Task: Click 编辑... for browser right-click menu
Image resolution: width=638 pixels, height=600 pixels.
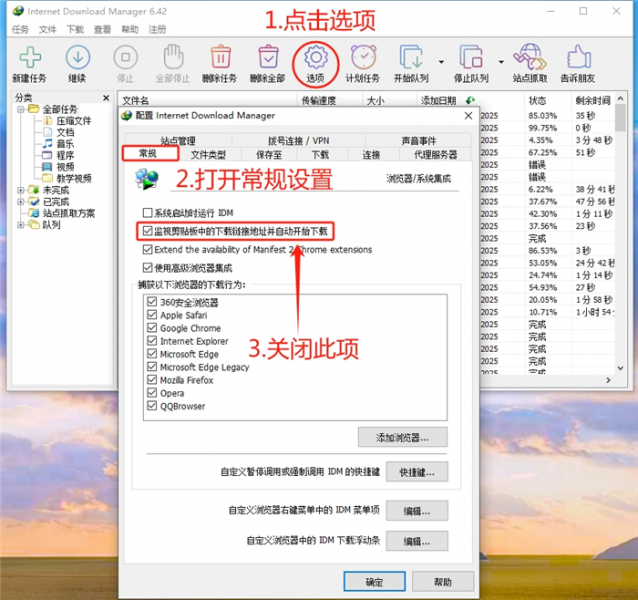Action: [x=417, y=511]
